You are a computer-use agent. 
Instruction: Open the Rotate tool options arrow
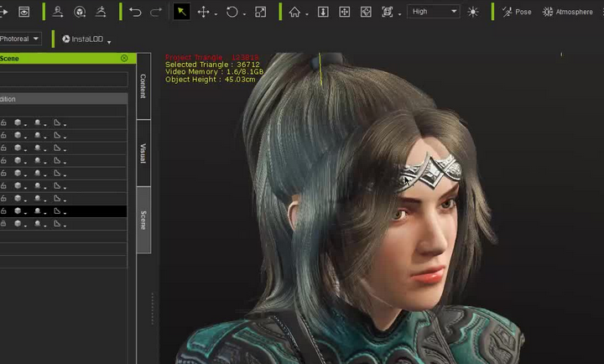click(x=245, y=14)
